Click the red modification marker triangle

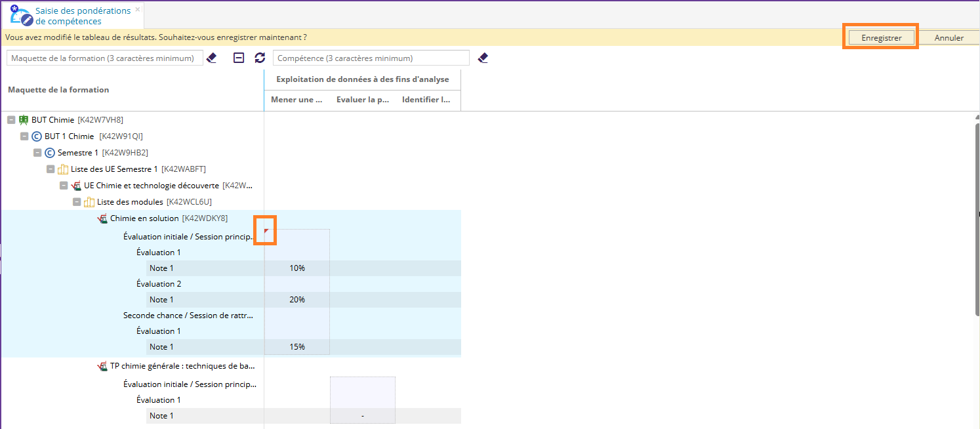click(x=266, y=231)
